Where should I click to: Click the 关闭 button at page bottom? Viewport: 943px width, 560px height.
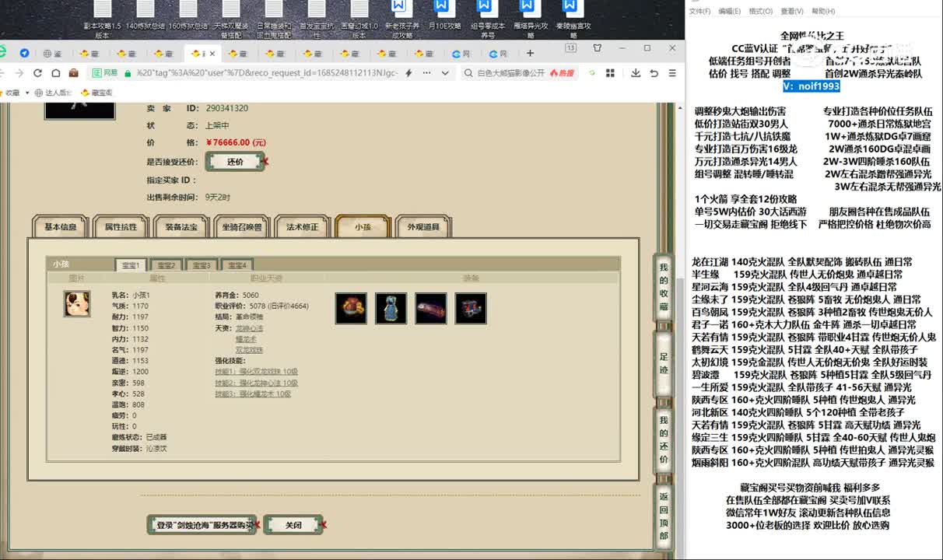click(x=293, y=525)
